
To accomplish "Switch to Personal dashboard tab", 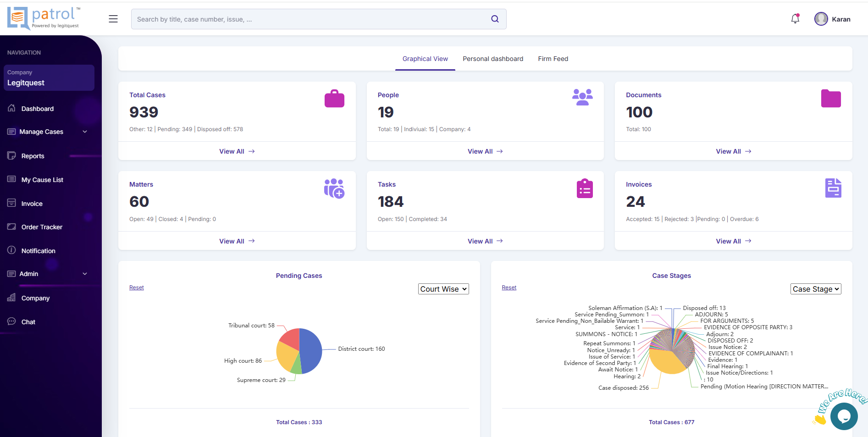I will pos(492,59).
